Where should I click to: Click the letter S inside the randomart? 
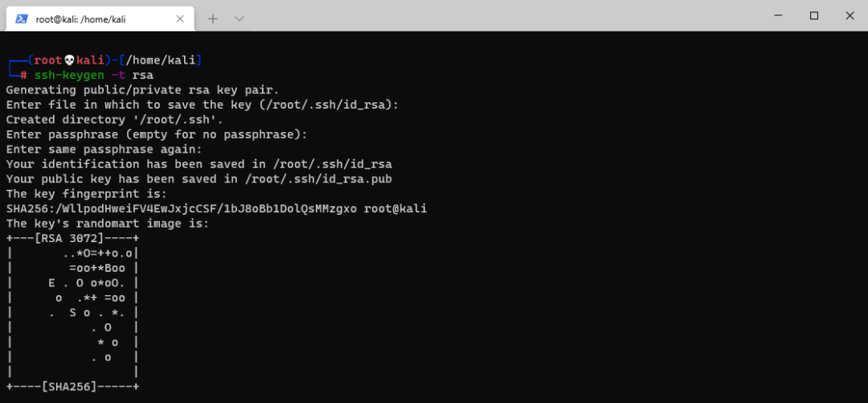(x=72, y=313)
